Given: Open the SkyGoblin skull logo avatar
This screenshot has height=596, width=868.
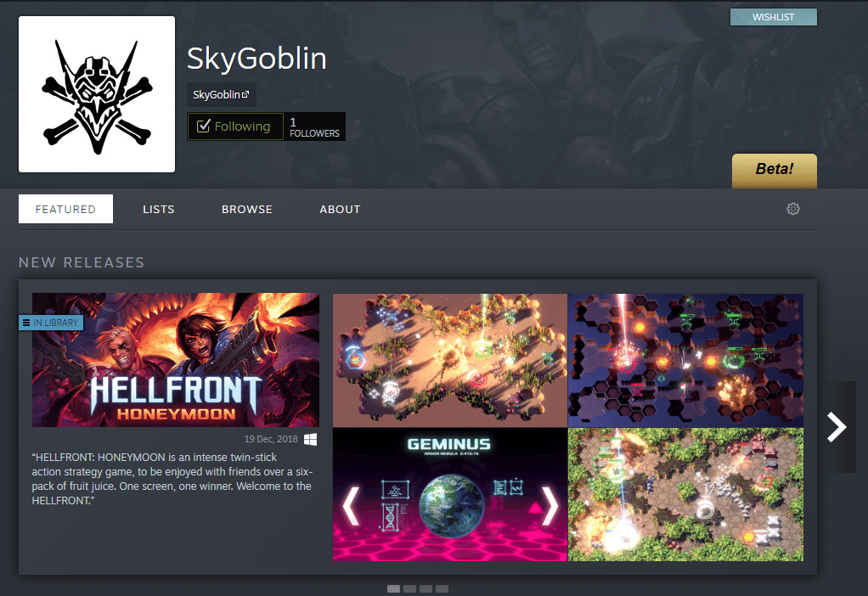Looking at the screenshot, I should (x=97, y=94).
